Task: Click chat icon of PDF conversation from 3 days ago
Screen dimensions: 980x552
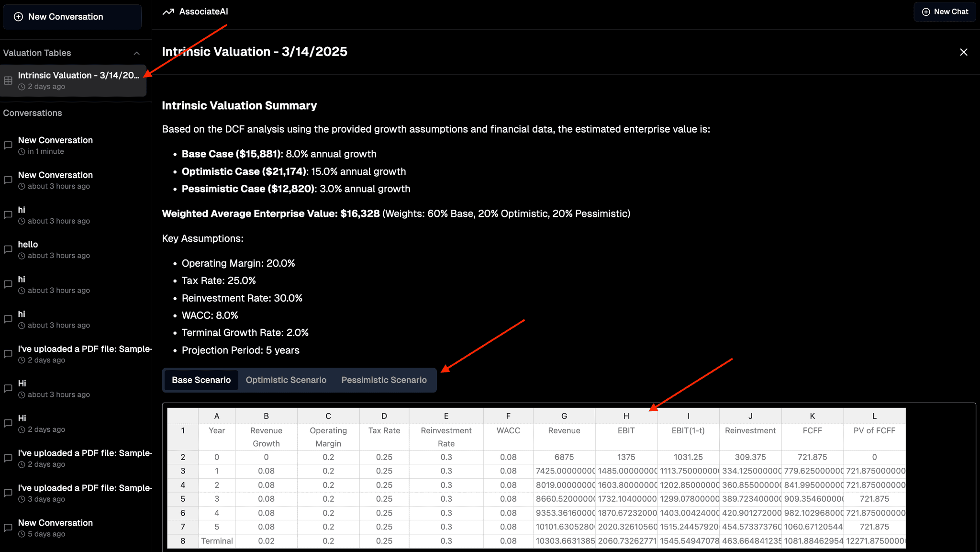Action: [8, 493]
